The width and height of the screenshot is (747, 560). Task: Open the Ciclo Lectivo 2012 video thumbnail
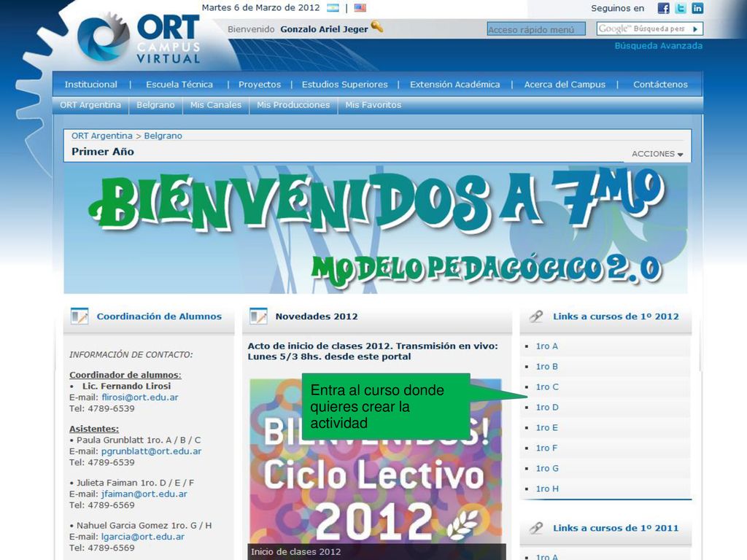[x=376, y=469]
